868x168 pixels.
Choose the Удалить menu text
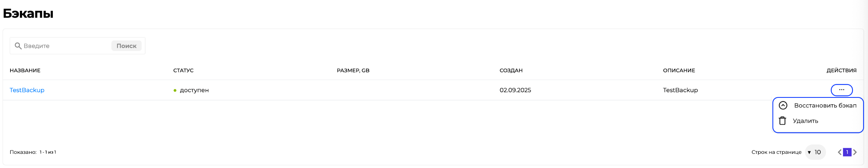(805, 121)
